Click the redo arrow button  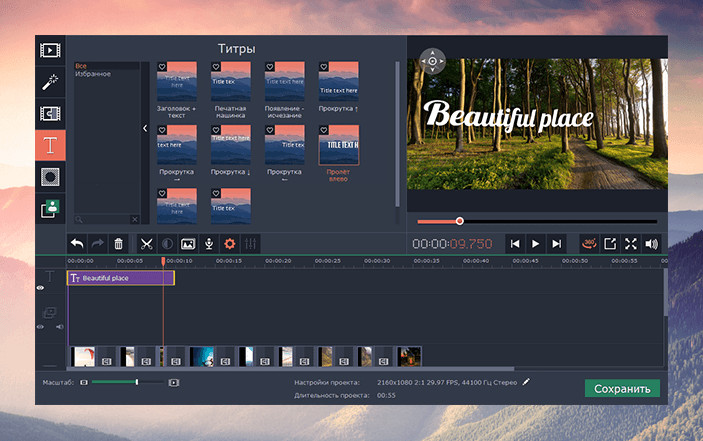(98, 244)
